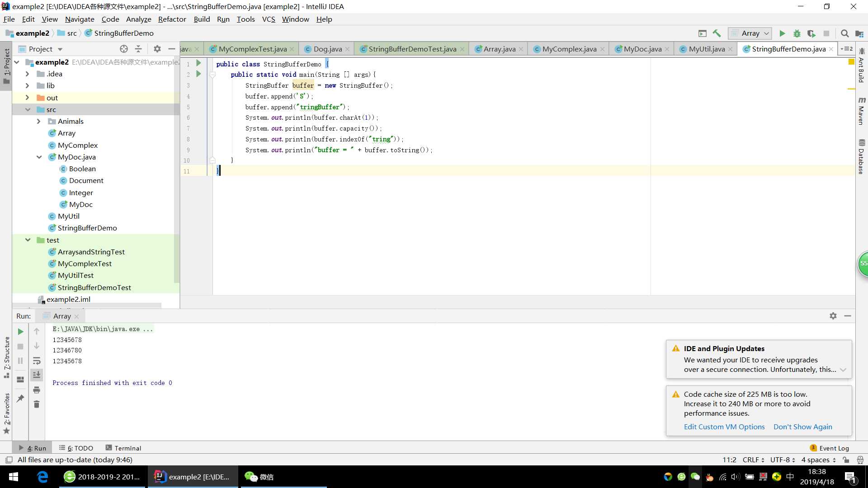The image size is (868, 488).
Task: Expand the lib folder
Action: tap(27, 85)
